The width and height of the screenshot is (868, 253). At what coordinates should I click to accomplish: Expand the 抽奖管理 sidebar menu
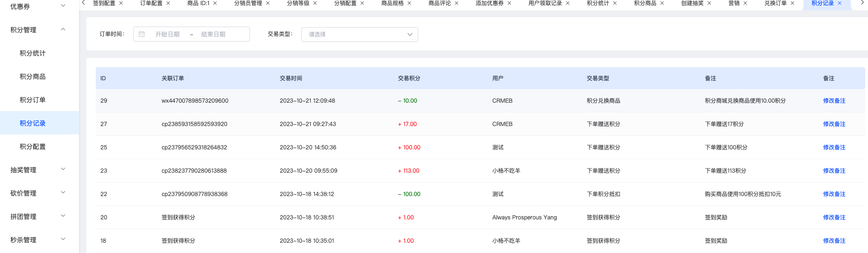(40, 170)
